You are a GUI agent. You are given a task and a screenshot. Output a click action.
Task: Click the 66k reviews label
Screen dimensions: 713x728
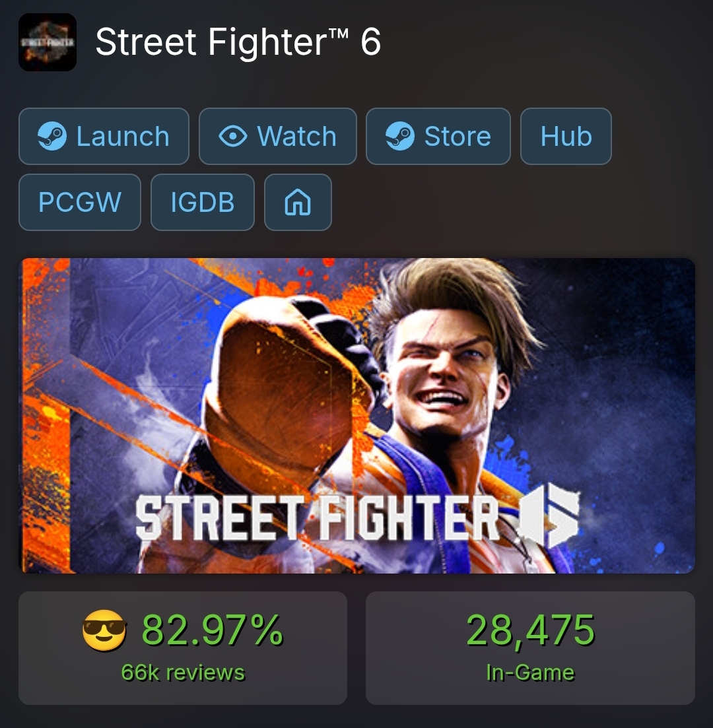(183, 673)
